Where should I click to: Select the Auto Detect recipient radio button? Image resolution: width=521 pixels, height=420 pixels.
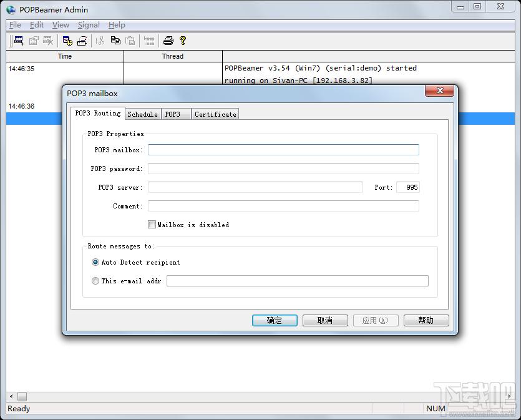pyautogui.click(x=95, y=262)
